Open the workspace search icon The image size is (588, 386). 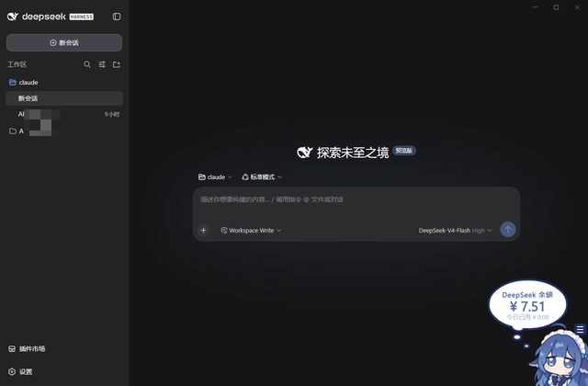click(x=87, y=64)
